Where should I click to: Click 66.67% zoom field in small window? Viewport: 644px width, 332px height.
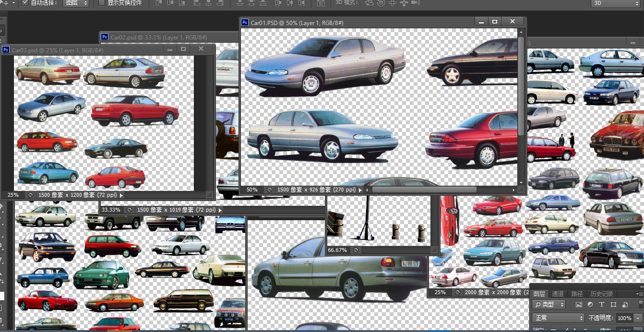click(337, 250)
